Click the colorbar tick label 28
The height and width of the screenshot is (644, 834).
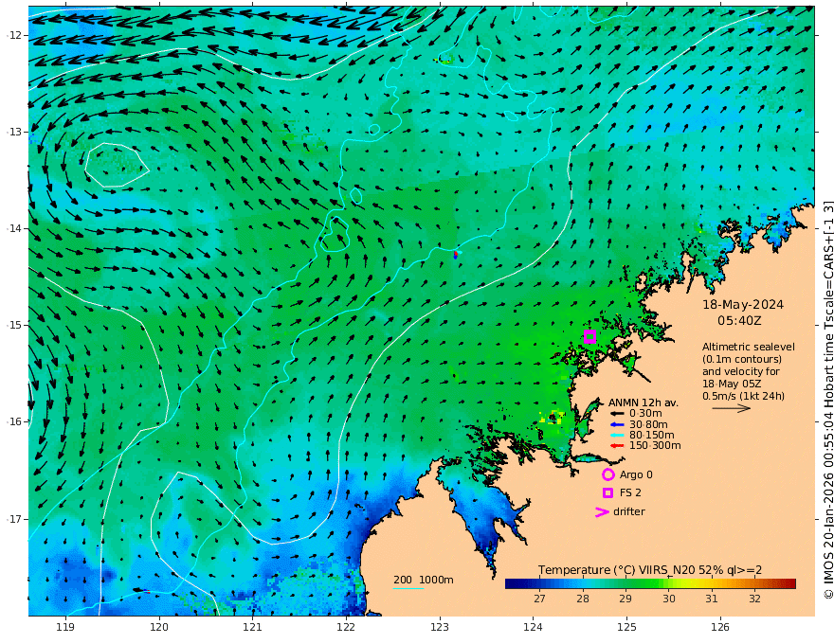(583, 599)
